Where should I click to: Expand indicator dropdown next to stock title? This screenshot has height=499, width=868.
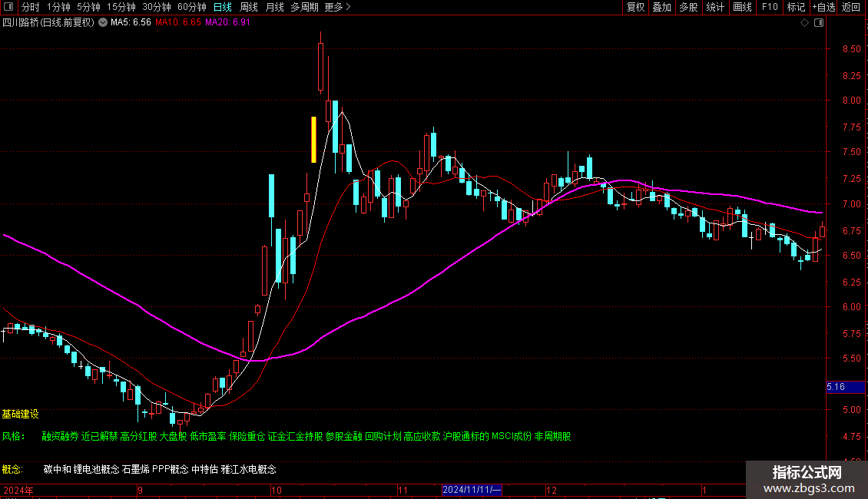click(x=103, y=22)
